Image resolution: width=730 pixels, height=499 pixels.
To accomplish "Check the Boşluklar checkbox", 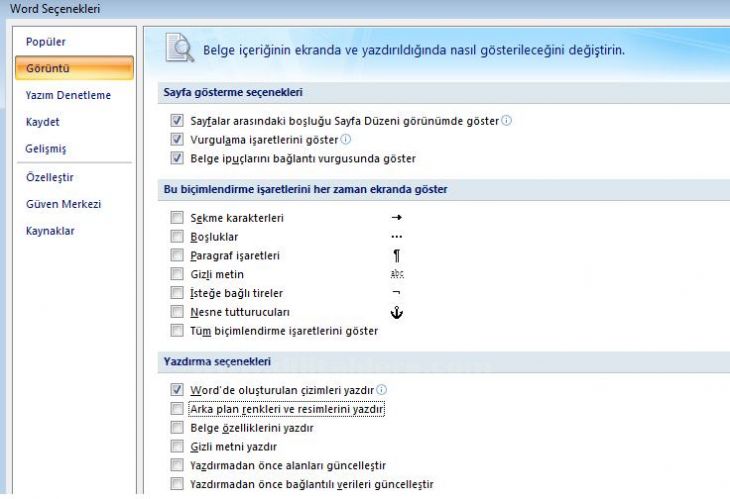I will tap(177, 236).
